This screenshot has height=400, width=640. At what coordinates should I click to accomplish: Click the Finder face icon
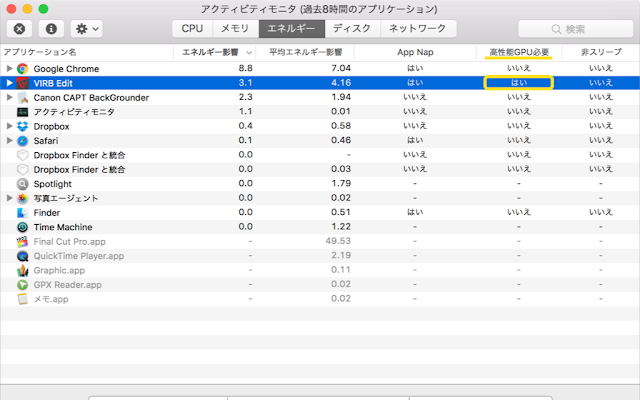(22, 213)
